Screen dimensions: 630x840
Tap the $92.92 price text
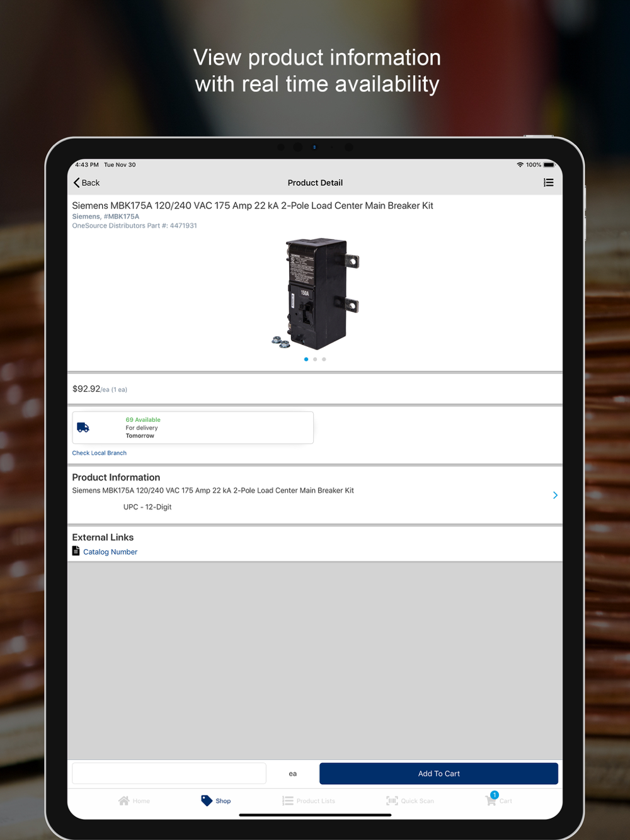point(86,389)
